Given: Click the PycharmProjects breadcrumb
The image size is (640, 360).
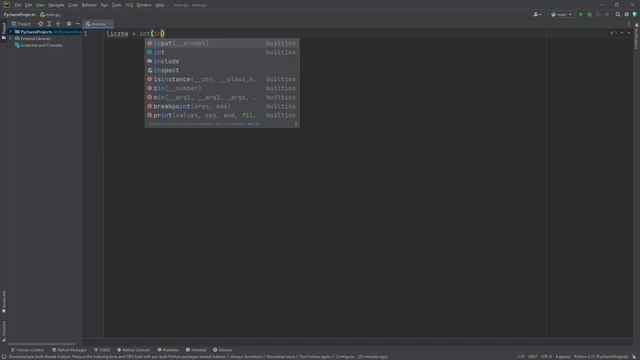Looking at the screenshot, I should [19, 14].
